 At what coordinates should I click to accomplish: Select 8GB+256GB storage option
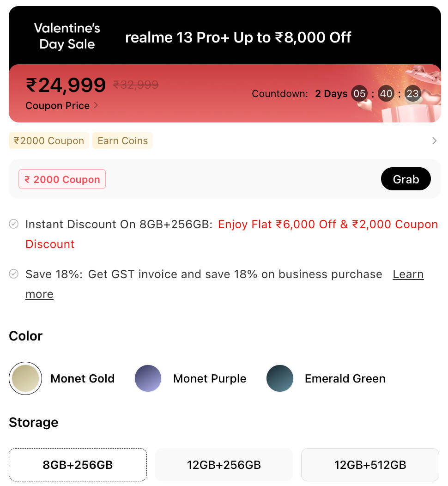point(78,465)
